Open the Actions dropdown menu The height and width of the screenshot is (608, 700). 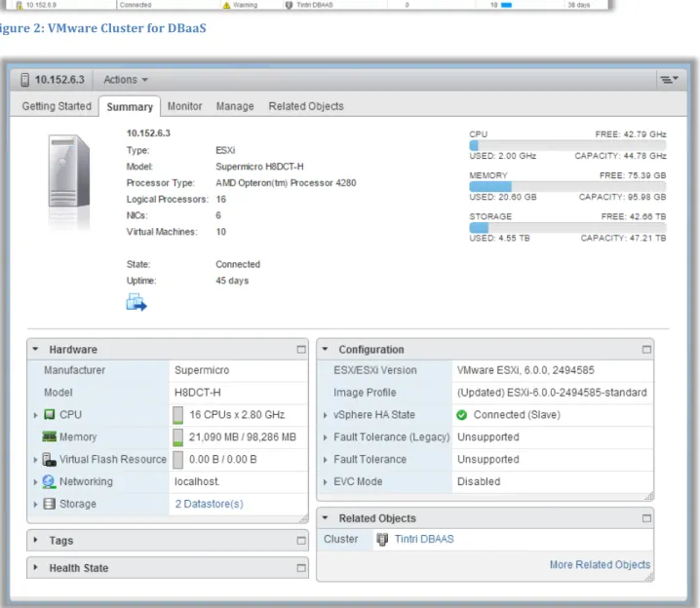coord(126,80)
